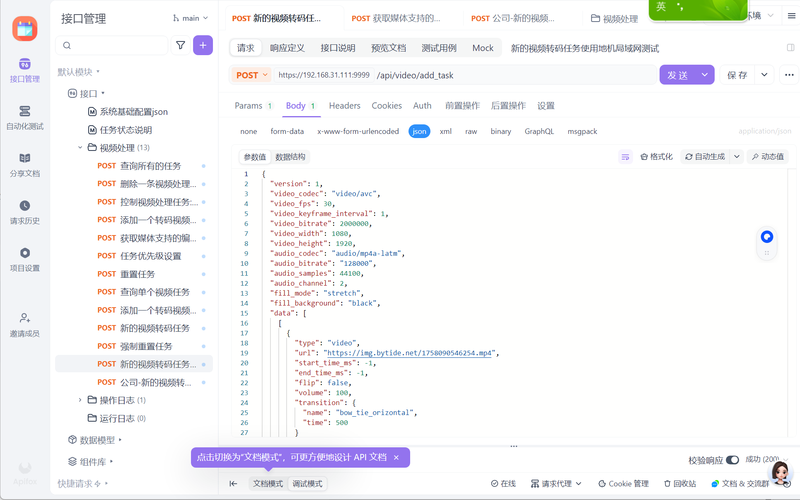The width and height of the screenshot is (800, 500).
Task: Expand the 操作日志 folder
Action: point(80,400)
